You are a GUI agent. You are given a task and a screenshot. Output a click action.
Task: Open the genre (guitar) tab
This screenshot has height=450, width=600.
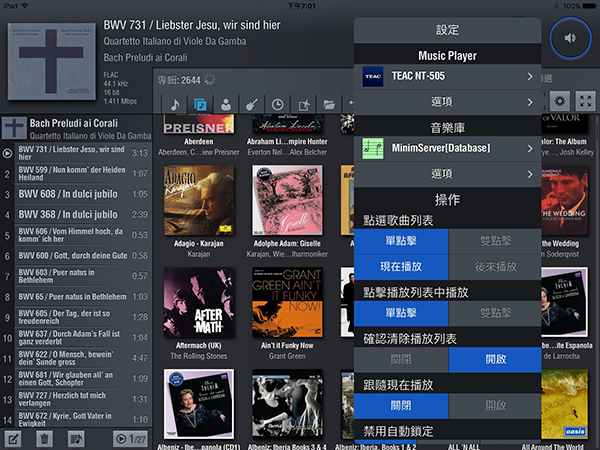click(x=251, y=104)
